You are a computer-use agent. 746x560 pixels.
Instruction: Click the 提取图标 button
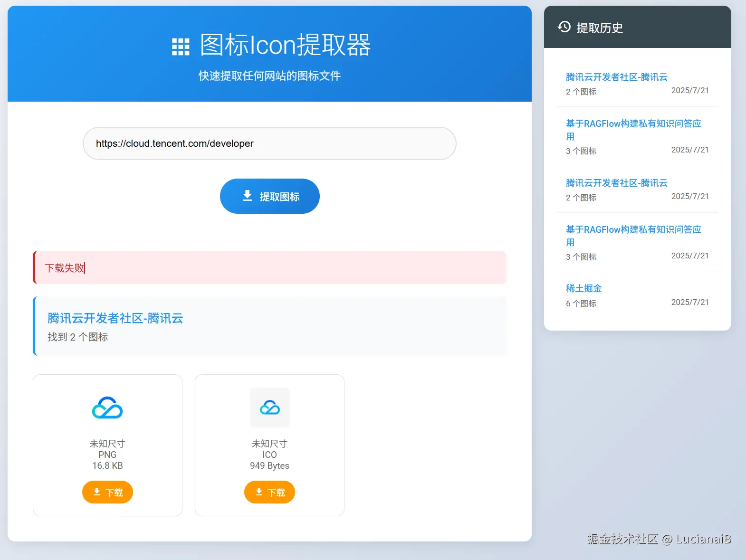270,196
